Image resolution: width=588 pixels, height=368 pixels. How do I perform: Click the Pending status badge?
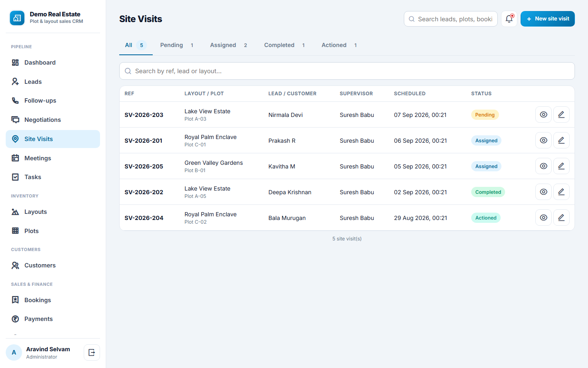click(x=485, y=115)
